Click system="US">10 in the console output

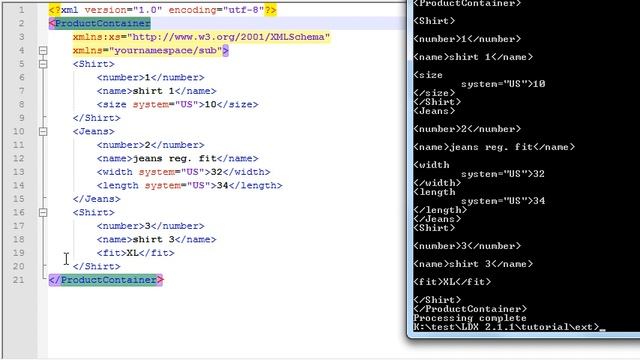click(503, 84)
